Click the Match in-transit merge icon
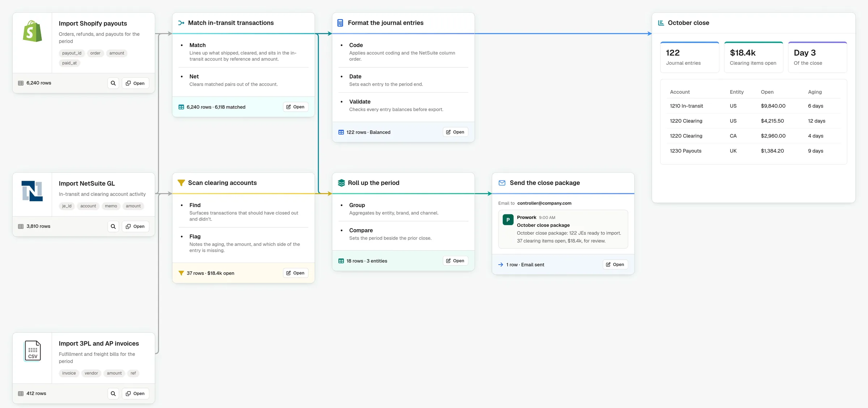The height and width of the screenshot is (408, 868). pyautogui.click(x=181, y=23)
